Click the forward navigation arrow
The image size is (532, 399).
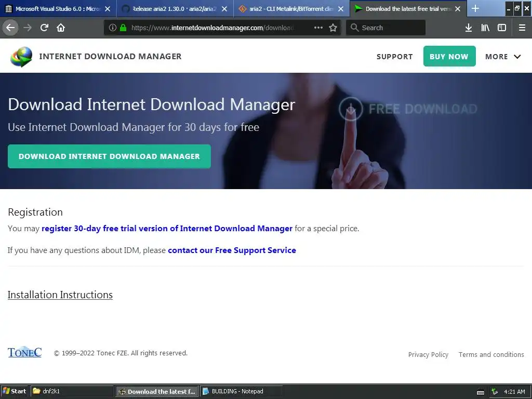pyautogui.click(x=28, y=28)
